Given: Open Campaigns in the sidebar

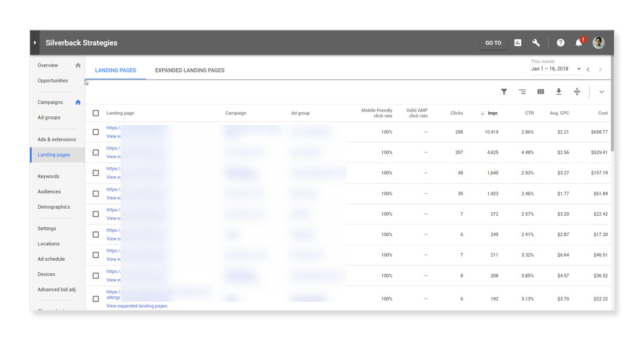Looking at the screenshot, I should coord(50,103).
